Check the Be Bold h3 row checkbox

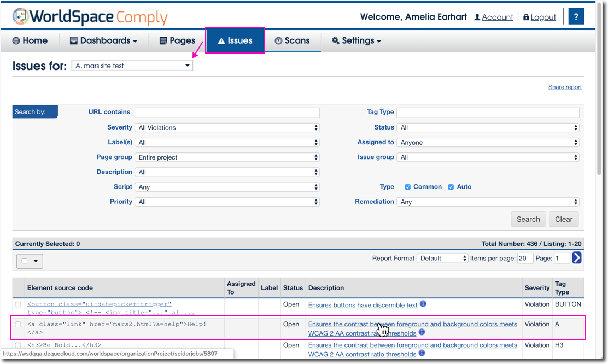pyautogui.click(x=18, y=345)
